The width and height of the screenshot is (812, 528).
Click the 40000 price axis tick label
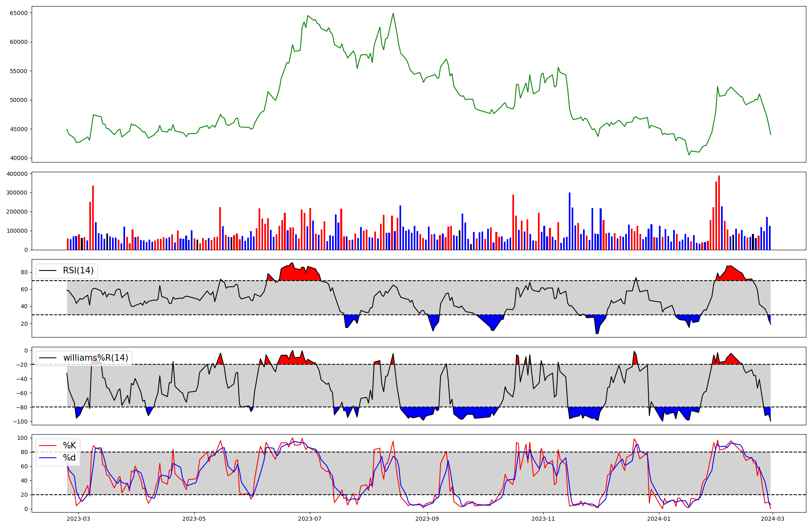pos(19,158)
